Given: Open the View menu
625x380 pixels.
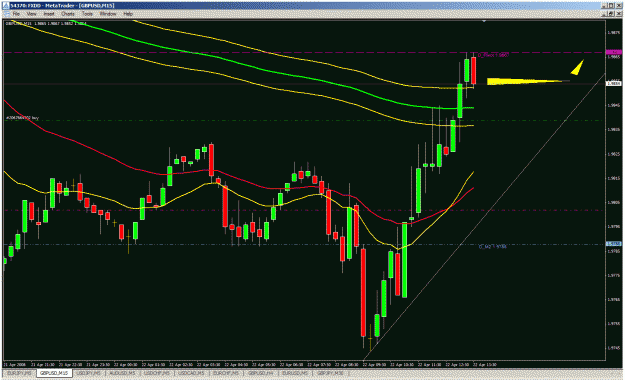Looking at the screenshot, I should pyautogui.click(x=31, y=14).
